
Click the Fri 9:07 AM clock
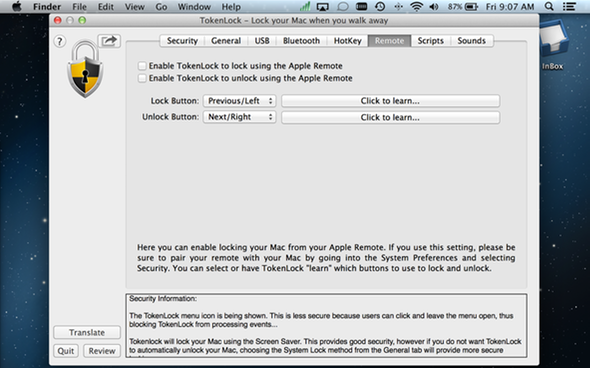coord(510,7)
